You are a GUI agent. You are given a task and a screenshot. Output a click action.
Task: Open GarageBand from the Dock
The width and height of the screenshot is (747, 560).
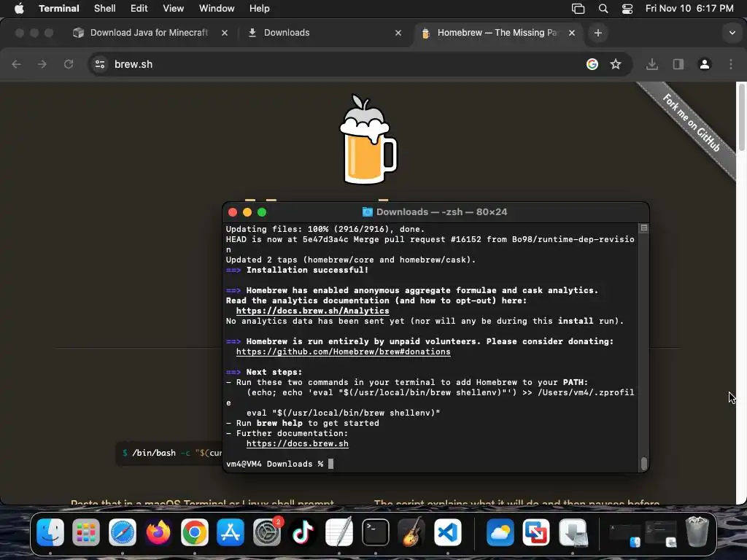(x=411, y=532)
